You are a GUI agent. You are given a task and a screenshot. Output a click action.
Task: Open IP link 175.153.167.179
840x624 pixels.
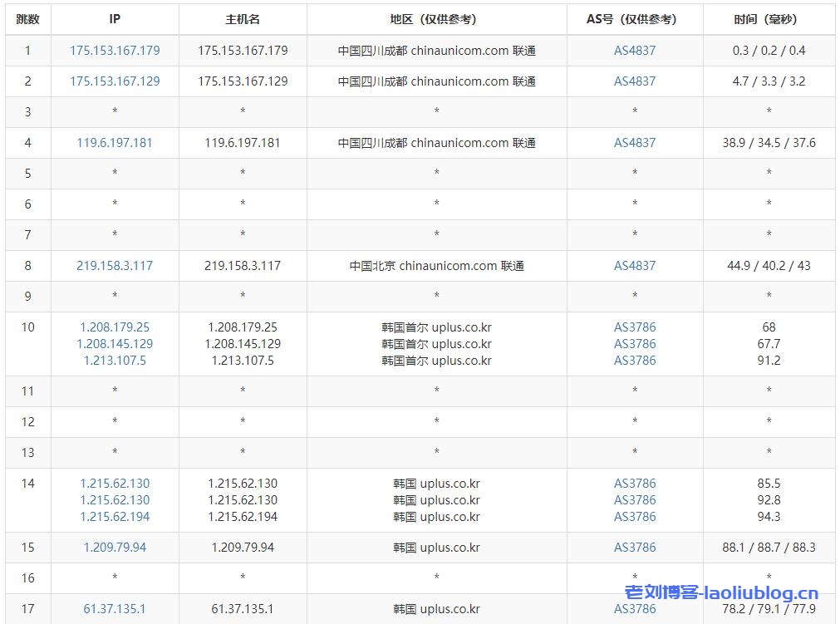click(x=115, y=51)
